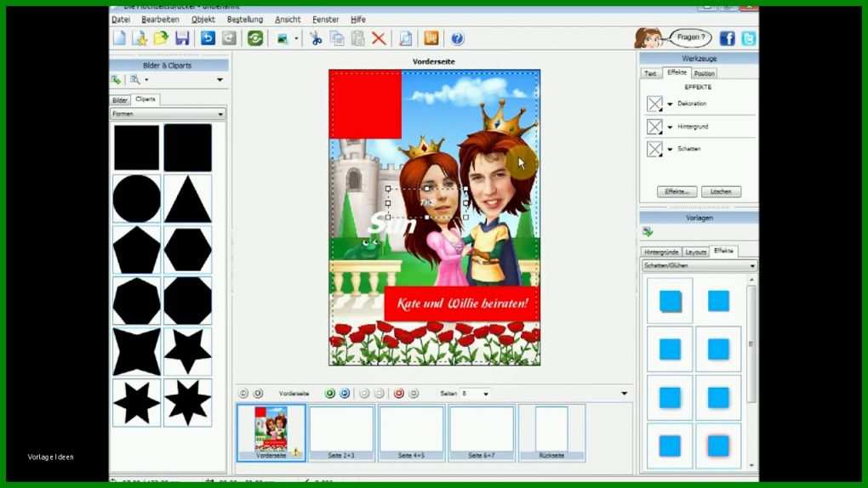Screen dimensions: 868x488
Task: Select the Rückseite page thumbnail
Action: (x=551, y=433)
